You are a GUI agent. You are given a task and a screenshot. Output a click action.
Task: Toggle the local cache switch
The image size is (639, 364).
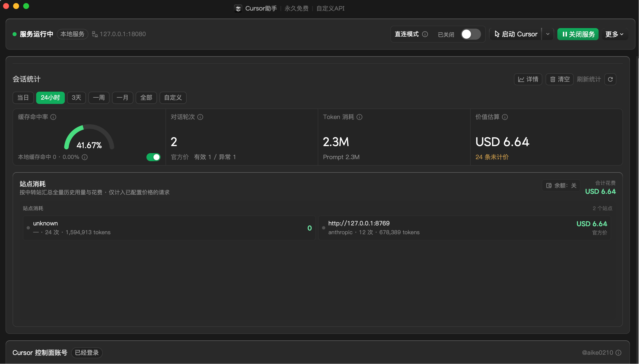tap(153, 157)
